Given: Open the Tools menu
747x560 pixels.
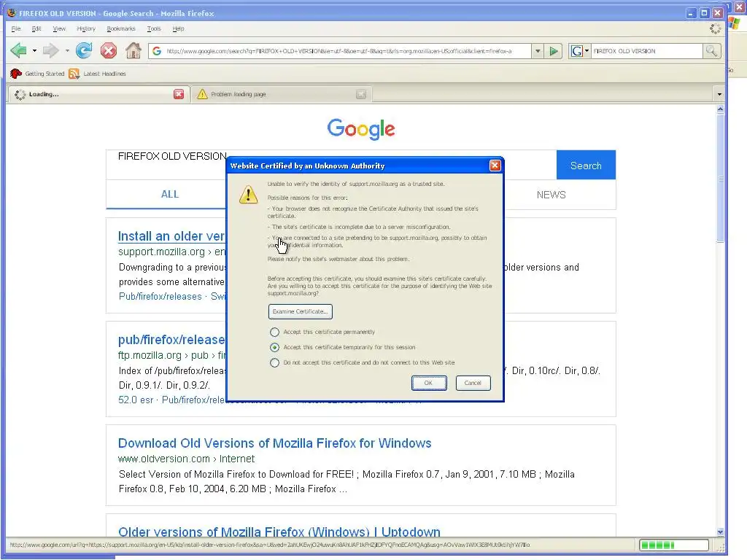Looking at the screenshot, I should click(x=154, y=28).
